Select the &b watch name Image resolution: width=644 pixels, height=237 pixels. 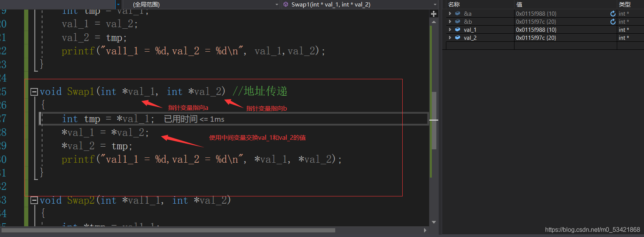tap(468, 21)
